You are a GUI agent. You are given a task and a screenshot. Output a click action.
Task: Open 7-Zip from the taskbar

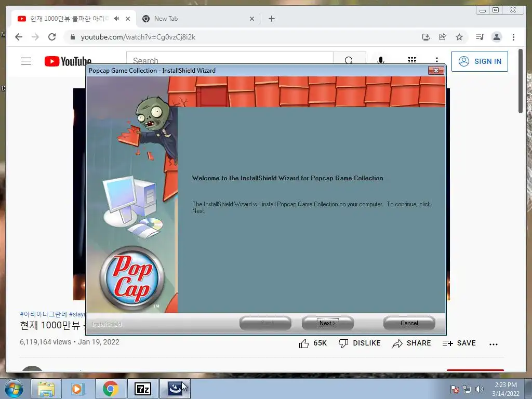143,389
